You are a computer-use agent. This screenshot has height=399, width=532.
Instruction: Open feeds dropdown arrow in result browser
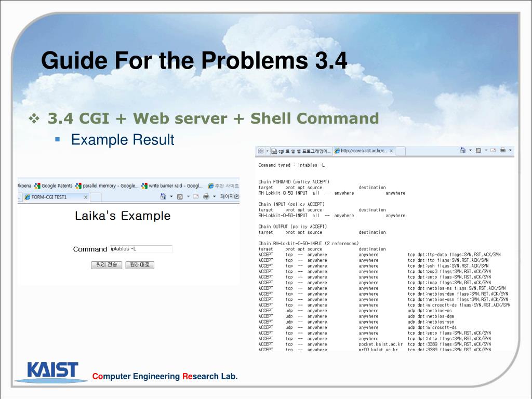click(x=486, y=150)
